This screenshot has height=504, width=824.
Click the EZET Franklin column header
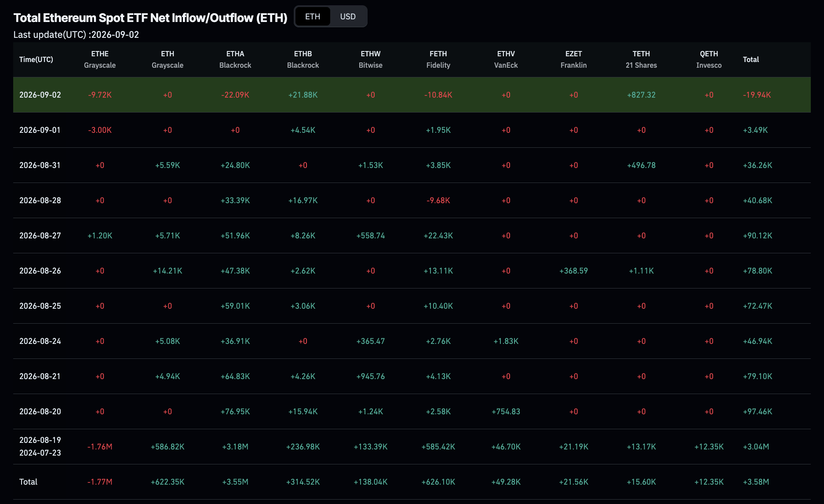tap(574, 59)
